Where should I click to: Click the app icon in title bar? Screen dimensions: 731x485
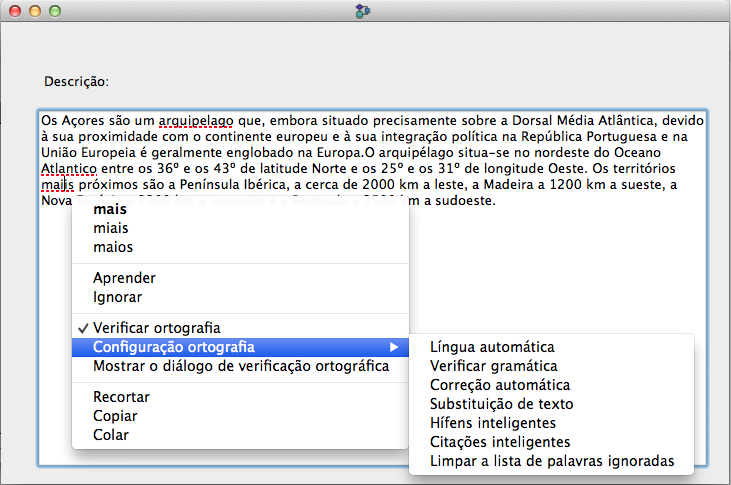364,12
